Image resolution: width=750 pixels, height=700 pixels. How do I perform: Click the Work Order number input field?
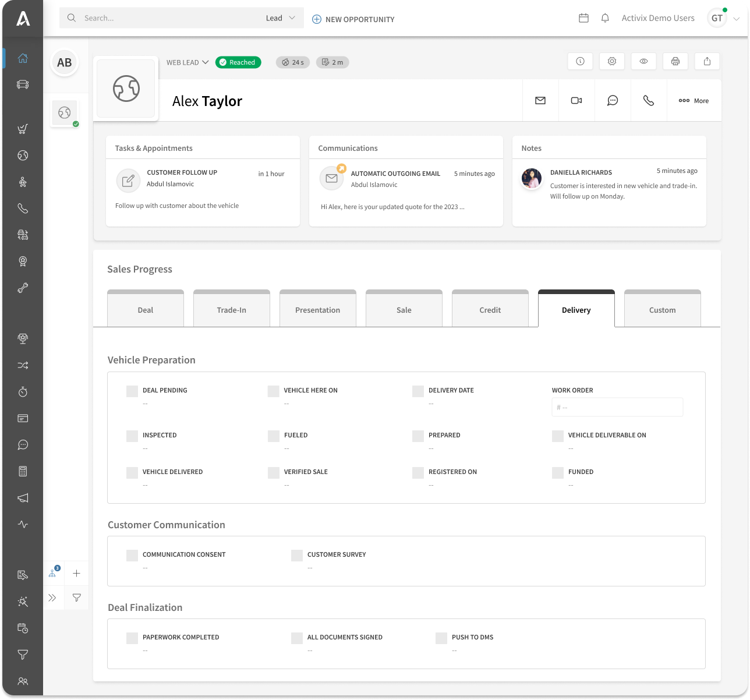tap(617, 408)
